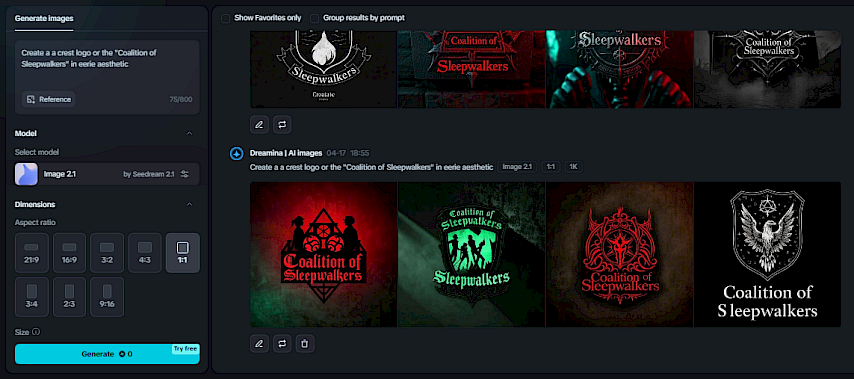Click the trash delete icon under the lower images
Image resolution: width=854 pixels, height=379 pixels.
coord(305,344)
